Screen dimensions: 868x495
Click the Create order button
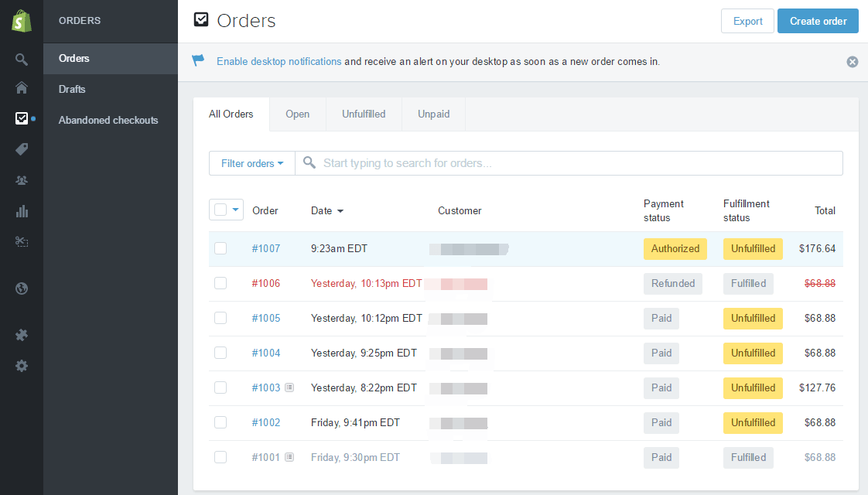(818, 21)
